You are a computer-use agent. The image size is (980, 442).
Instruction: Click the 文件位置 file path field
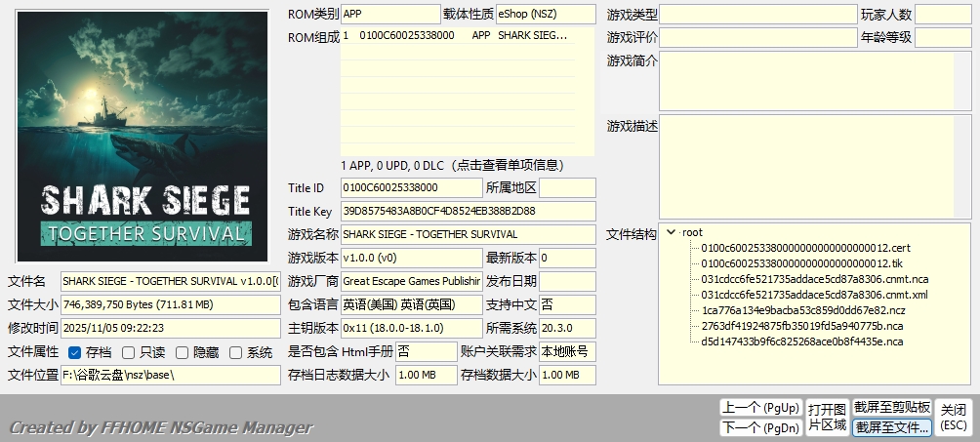pyautogui.click(x=170, y=375)
